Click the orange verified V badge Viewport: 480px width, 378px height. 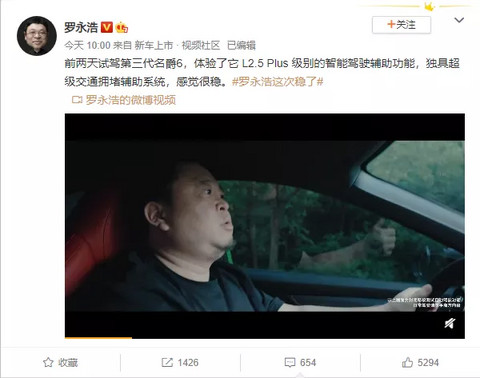[x=107, y=27]
